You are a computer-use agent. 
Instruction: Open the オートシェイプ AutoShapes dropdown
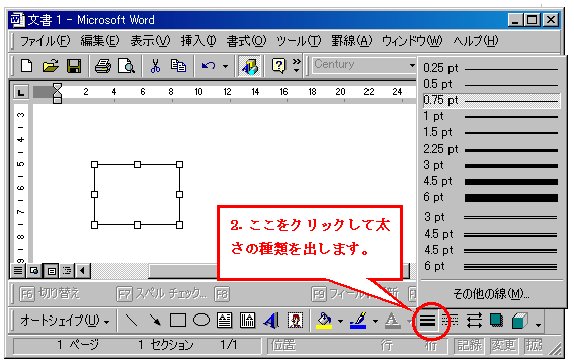[64, 321]
